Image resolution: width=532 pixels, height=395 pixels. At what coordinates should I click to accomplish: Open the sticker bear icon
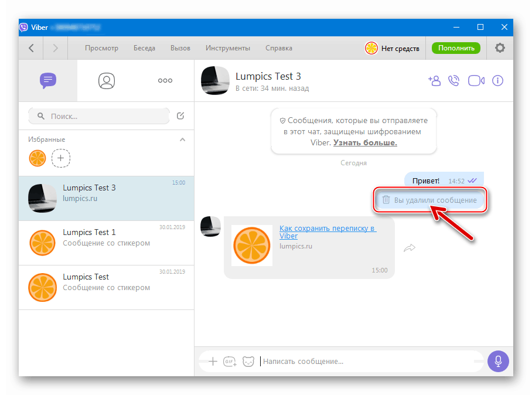[x=248, y=362]
